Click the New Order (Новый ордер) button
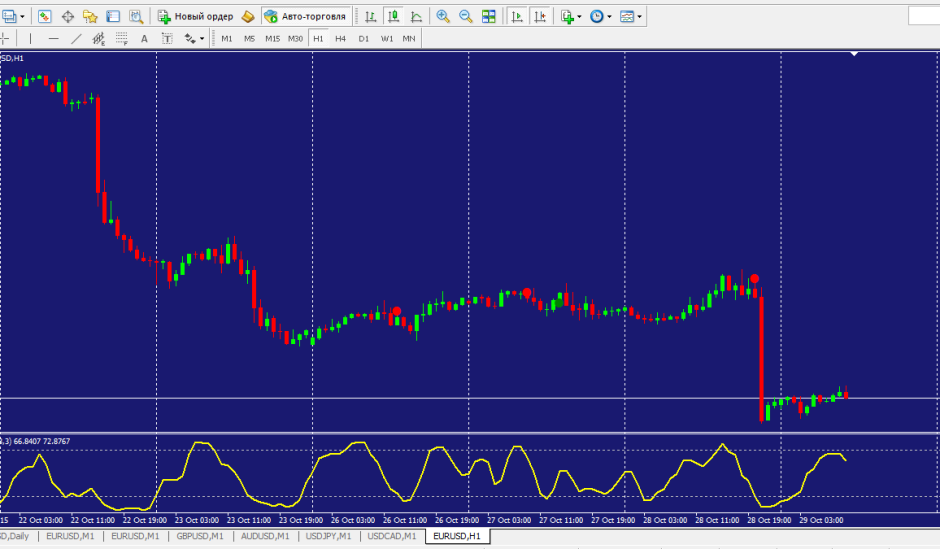The image size is (940, 549). [195, 17]
